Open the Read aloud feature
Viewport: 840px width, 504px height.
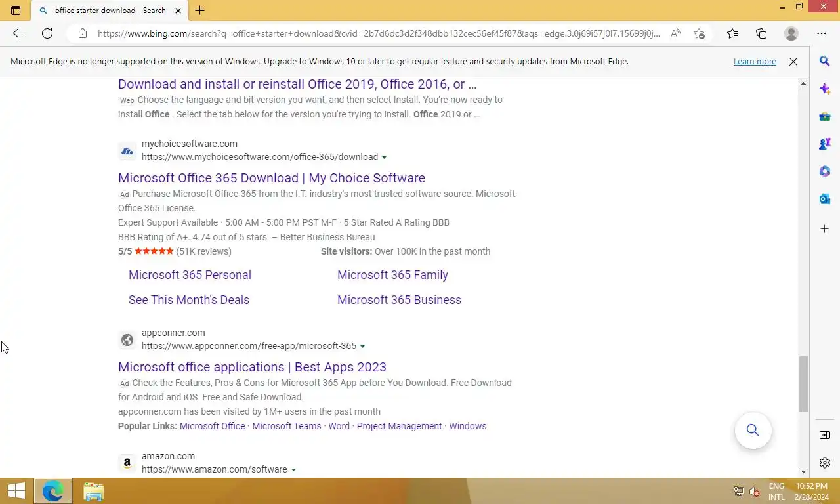(675, 33)
